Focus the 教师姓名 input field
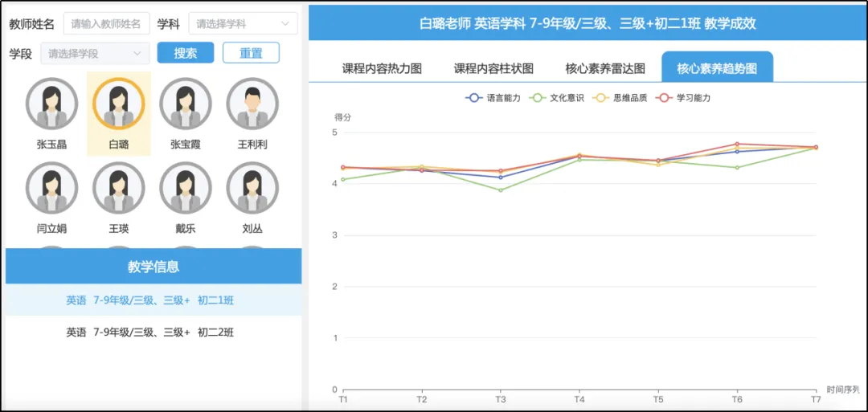Screen dimensions: 868x412 point(107,24)
